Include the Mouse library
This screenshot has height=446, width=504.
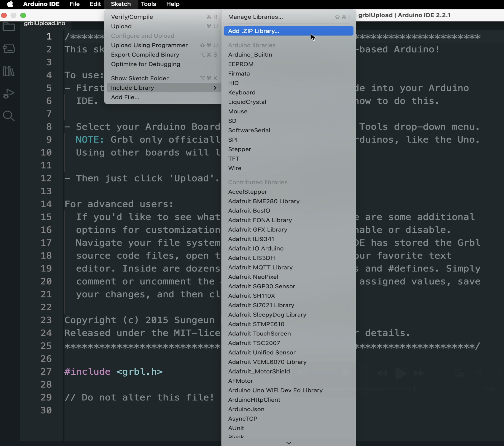[x=288, y=111]
